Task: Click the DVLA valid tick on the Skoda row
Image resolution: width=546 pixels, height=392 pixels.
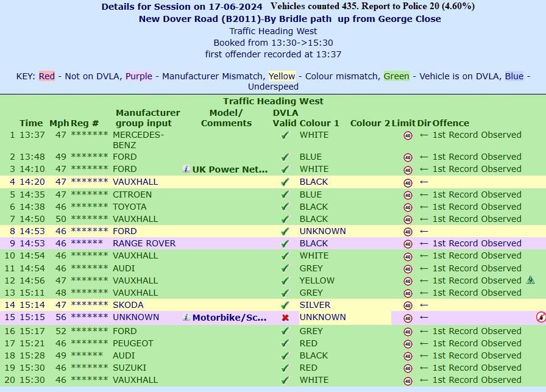Action: 285,305
